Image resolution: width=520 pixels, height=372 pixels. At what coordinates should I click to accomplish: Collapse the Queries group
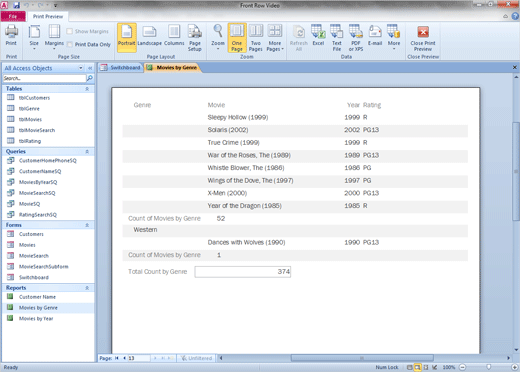(x=87, y=151)
